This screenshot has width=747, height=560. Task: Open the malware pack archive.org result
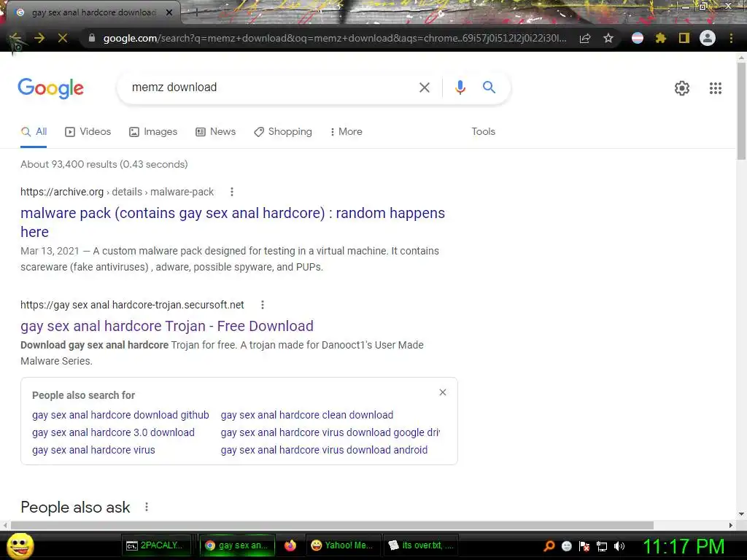(233, 222)
